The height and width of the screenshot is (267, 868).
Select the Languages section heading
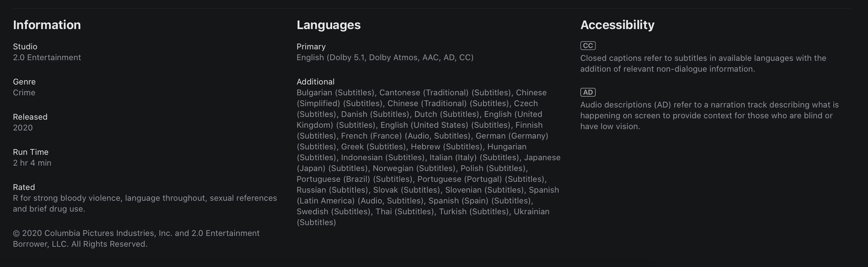click(x=328, y=25)
